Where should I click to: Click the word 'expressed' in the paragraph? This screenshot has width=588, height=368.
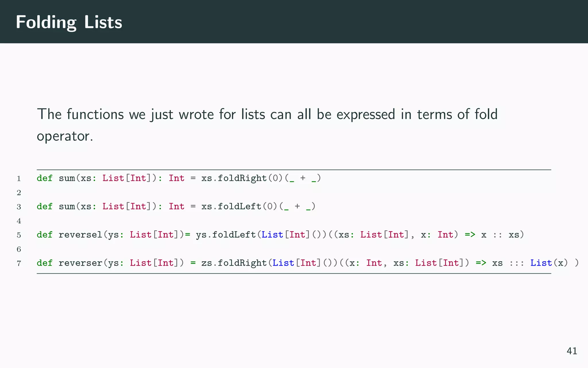click(x=366, y=114)
